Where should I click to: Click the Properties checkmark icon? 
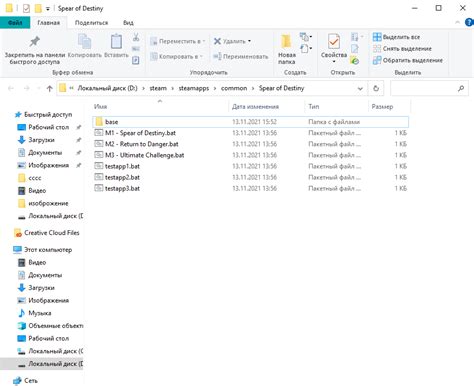(x=334, y=42)
